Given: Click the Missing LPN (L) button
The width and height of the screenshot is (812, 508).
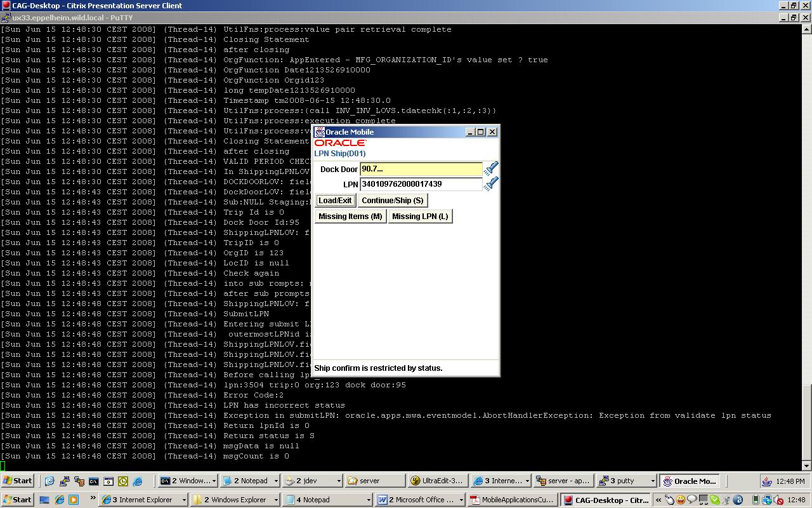Looking at the screenshot, I should click(x=420, y=217).
